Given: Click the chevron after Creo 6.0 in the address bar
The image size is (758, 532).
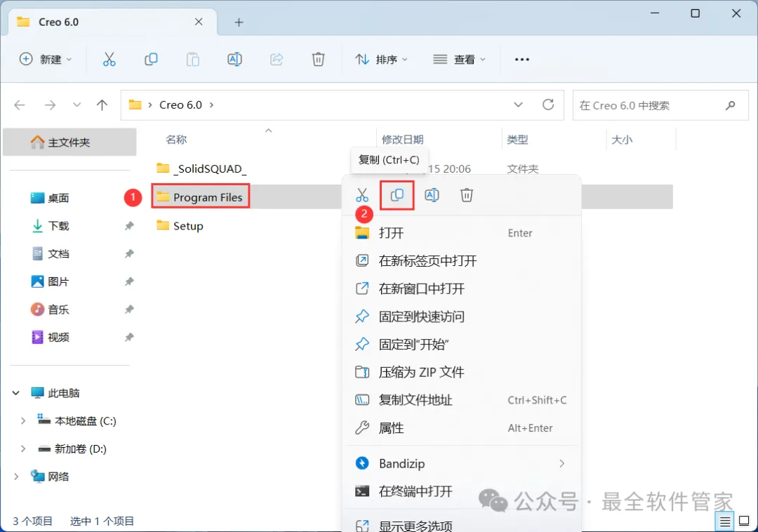Looking at the screenshot, I should pyautogui.click(x=211, y=105).
